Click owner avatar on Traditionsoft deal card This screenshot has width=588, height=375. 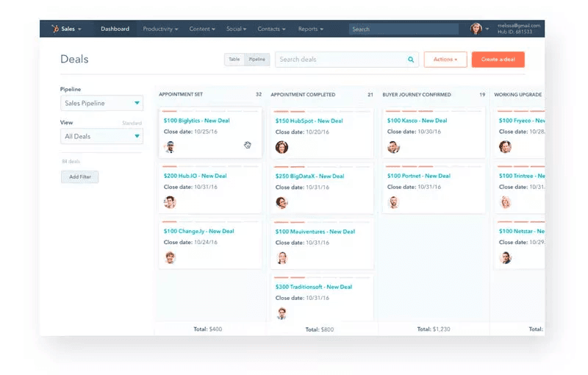[282, 313]
